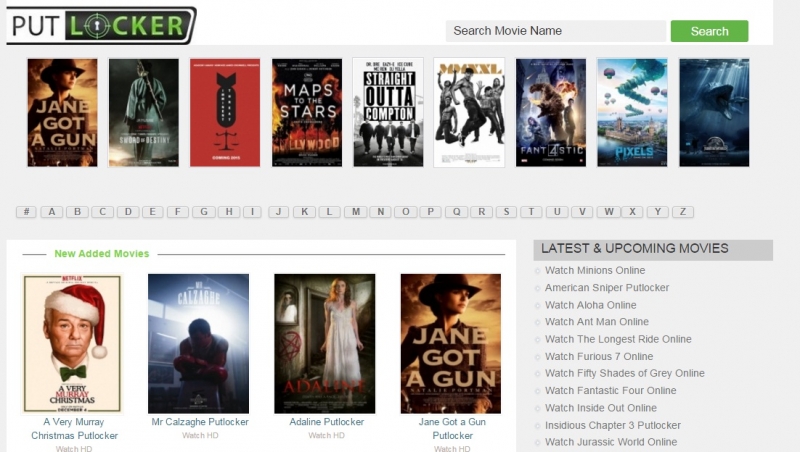Open A Very Murray Christmas poster in New Added
Screen dimensions: 800x452
point(72,343)
